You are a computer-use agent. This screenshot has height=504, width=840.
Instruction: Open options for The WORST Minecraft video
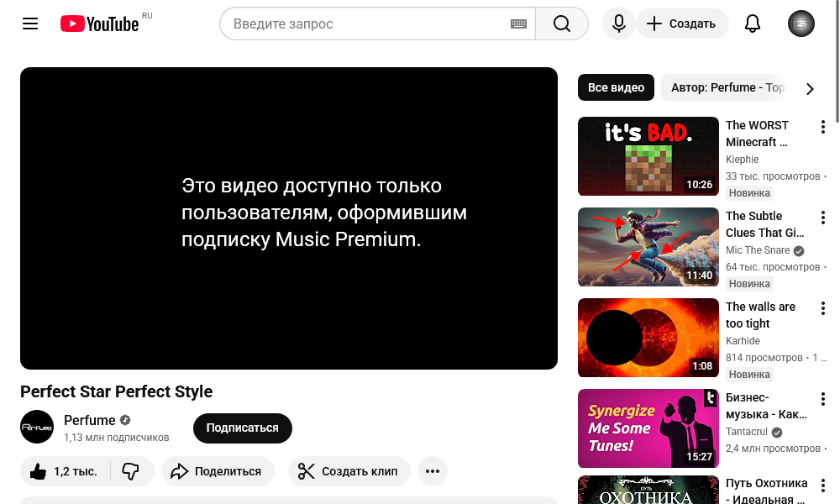[x=823, y=127]
